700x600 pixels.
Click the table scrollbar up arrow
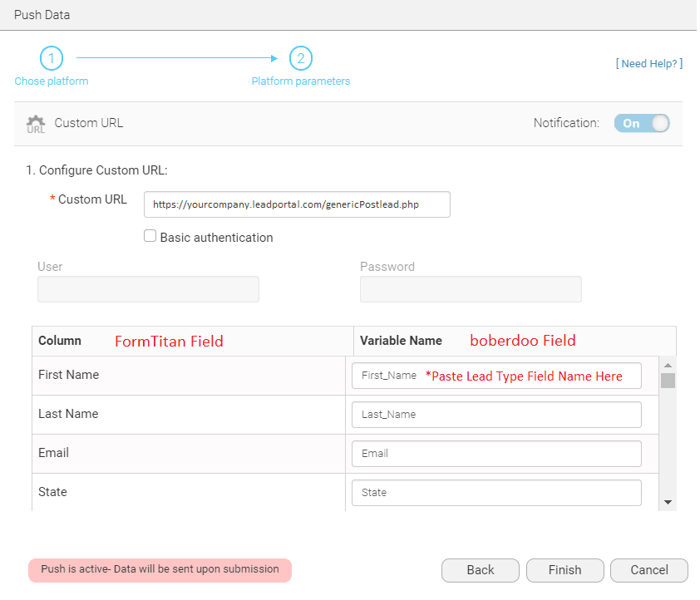pyautogui.click(x=668, y=365)
